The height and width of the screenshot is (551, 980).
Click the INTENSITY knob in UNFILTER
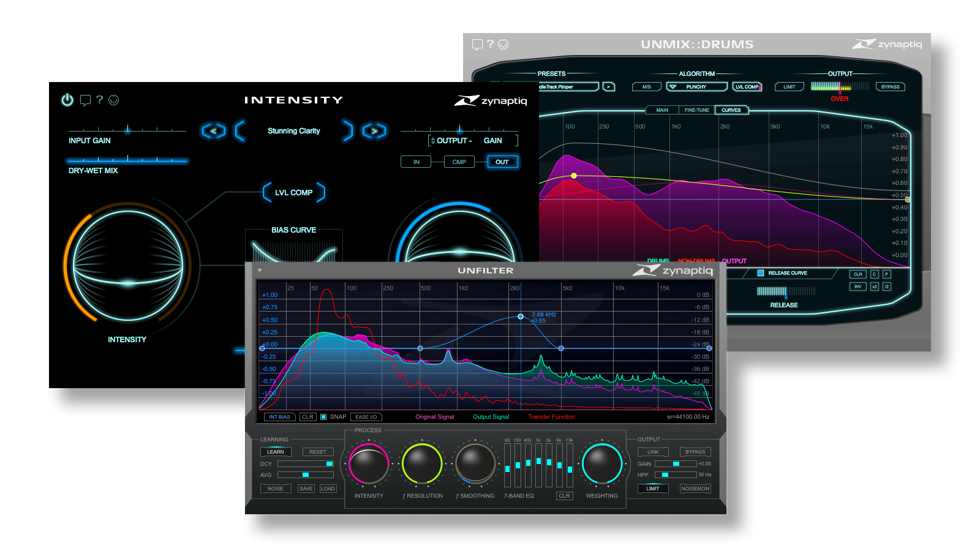coord(369,464)
